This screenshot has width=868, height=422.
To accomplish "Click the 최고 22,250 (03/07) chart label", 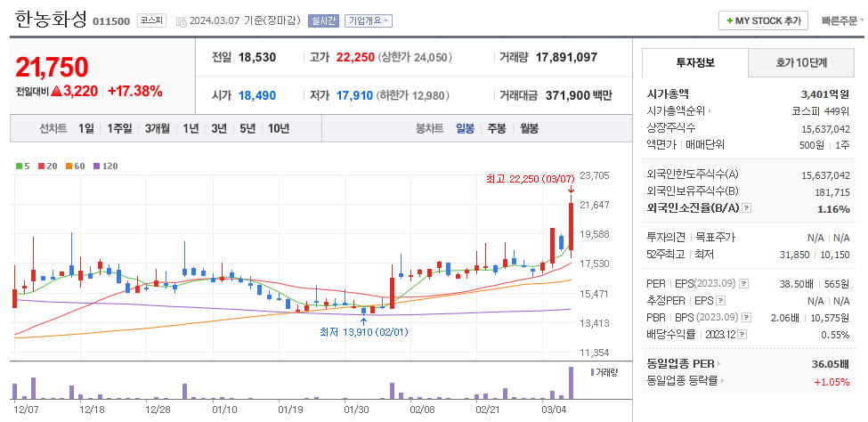I will pos(531,180).
